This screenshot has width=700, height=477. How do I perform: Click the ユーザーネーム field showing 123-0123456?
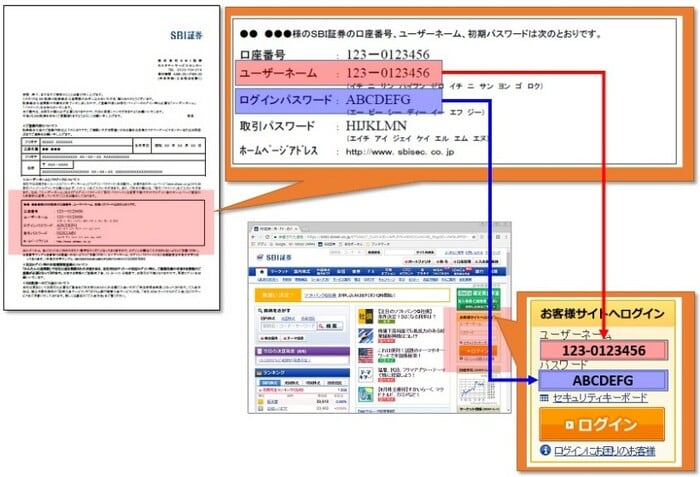[604, 350]
